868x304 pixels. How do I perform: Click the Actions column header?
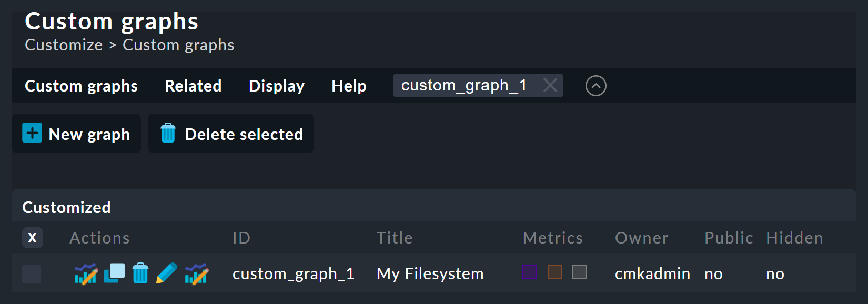[x=99, y=238]
